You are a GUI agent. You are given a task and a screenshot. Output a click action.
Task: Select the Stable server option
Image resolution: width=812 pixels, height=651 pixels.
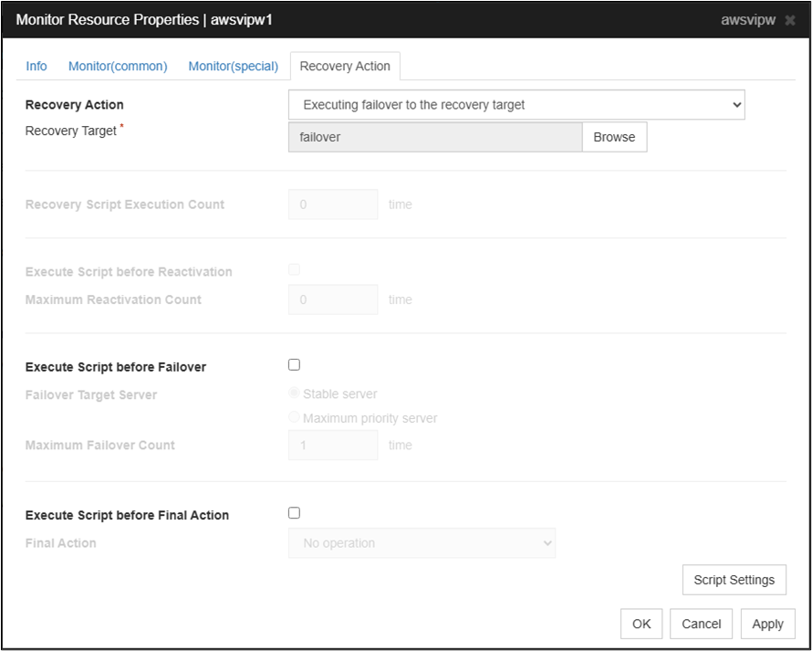click(x=294, y=393)
